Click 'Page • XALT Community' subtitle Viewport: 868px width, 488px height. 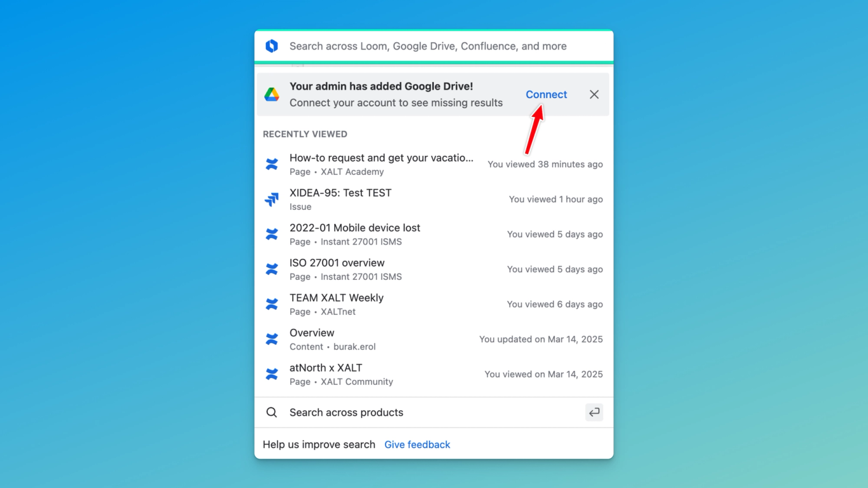[341, 382]
